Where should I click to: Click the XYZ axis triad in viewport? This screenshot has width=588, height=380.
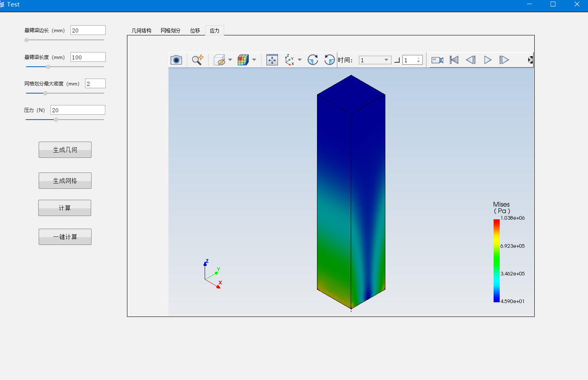point(212,274)
